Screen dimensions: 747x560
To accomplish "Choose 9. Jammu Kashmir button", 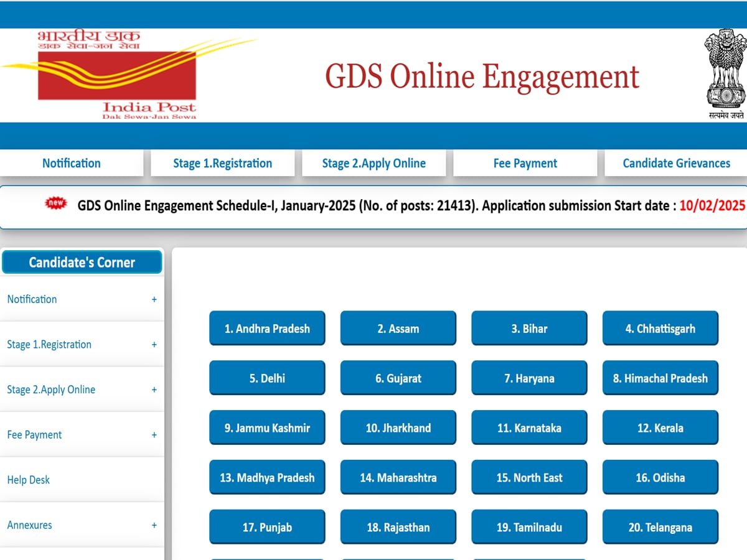I will 267,427.
